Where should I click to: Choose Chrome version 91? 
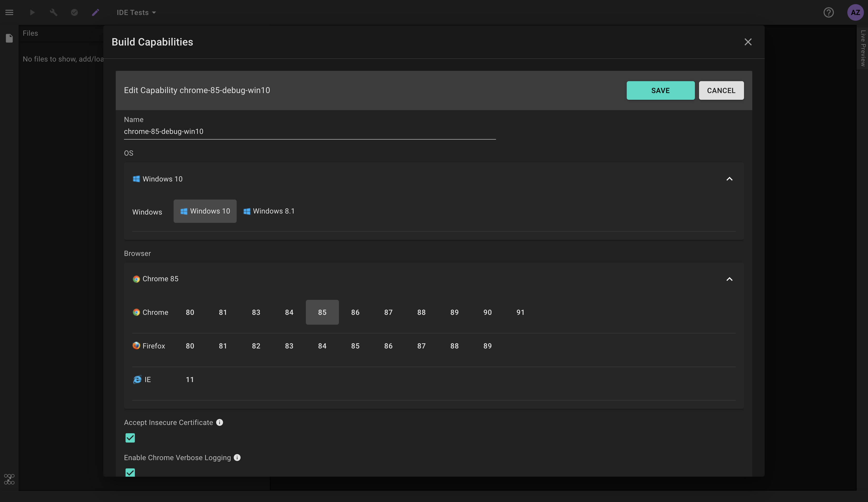pos(520,312)
